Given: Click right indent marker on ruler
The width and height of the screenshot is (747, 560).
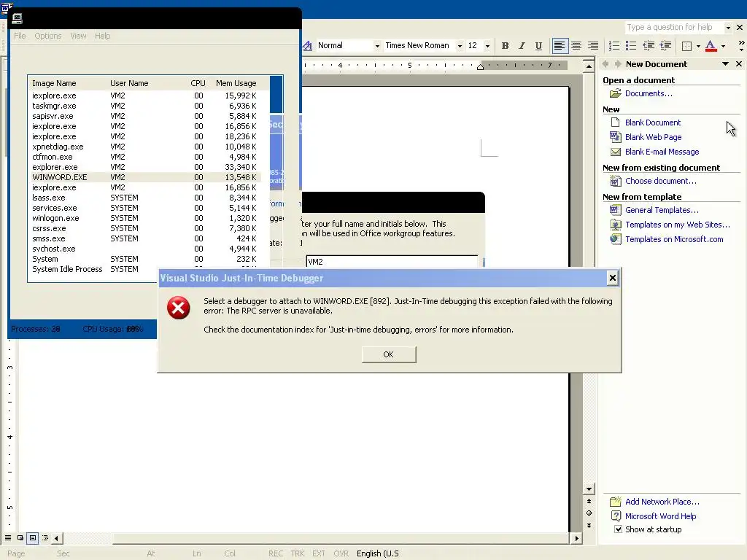Looking at the screenshot, I should [480, 66].
